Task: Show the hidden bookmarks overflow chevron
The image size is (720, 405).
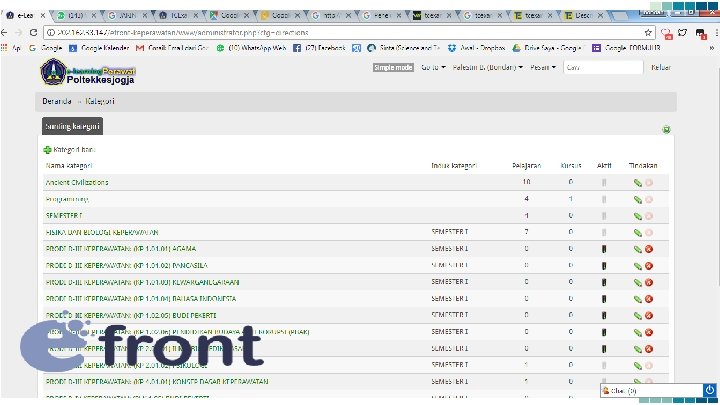Action: pyautogui.click(x=712, y=48)
